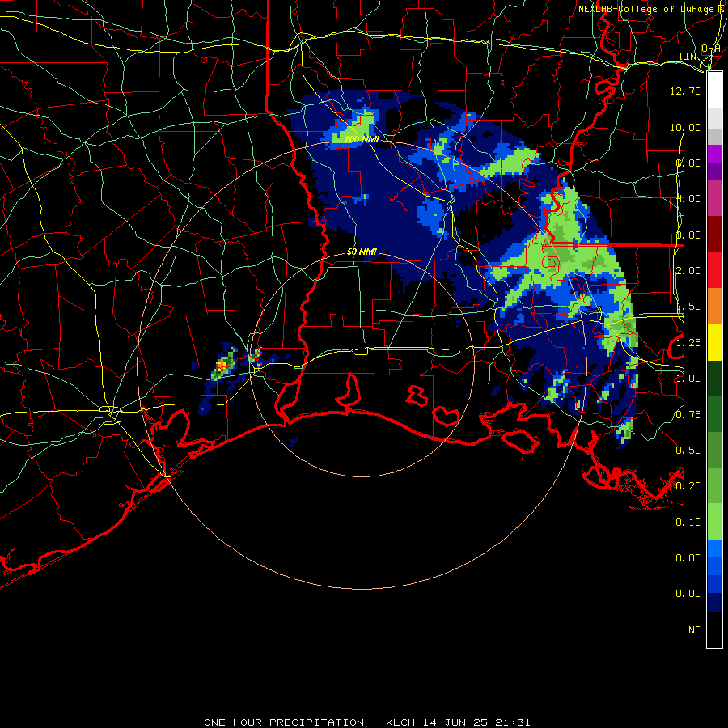The width and height of the screenshot is (728, 728).
Task: Click the OHA product label above the legend
Action: [710, 49]
